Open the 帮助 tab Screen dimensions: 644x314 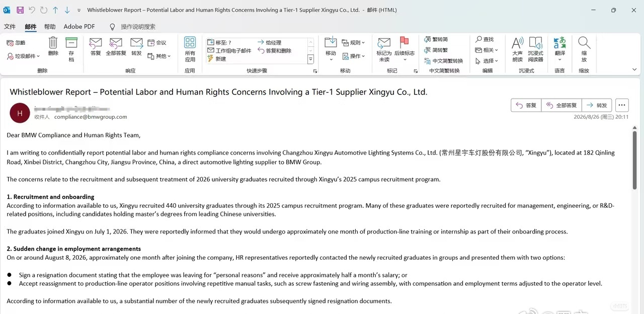[x=50, y=27]
